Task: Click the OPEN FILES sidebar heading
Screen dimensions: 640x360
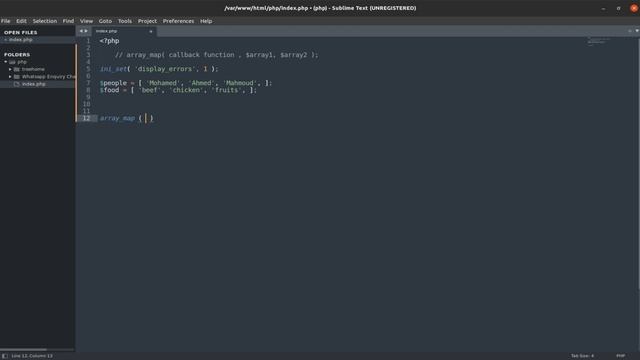Action: pyautogui.click(x=20, y=32)
